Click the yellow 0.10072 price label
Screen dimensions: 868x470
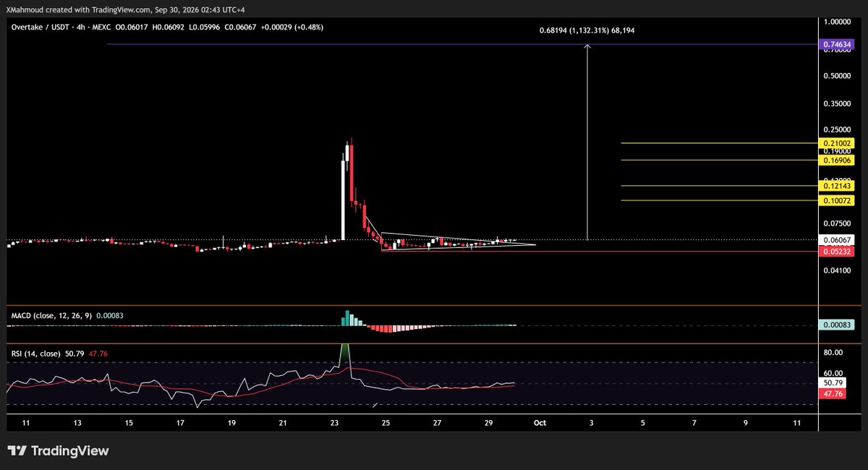(835, 200)
